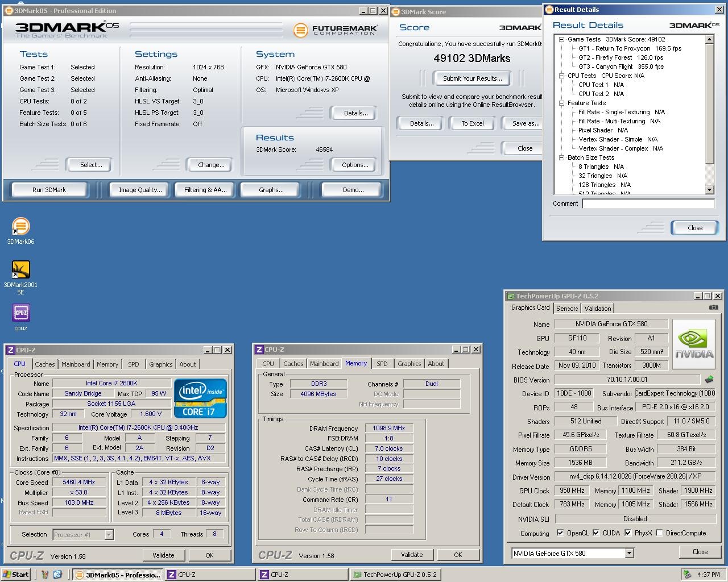Click the Internet Explorer quick launch icon
This screenshot has width=728, height=582.
click(57, 575)
